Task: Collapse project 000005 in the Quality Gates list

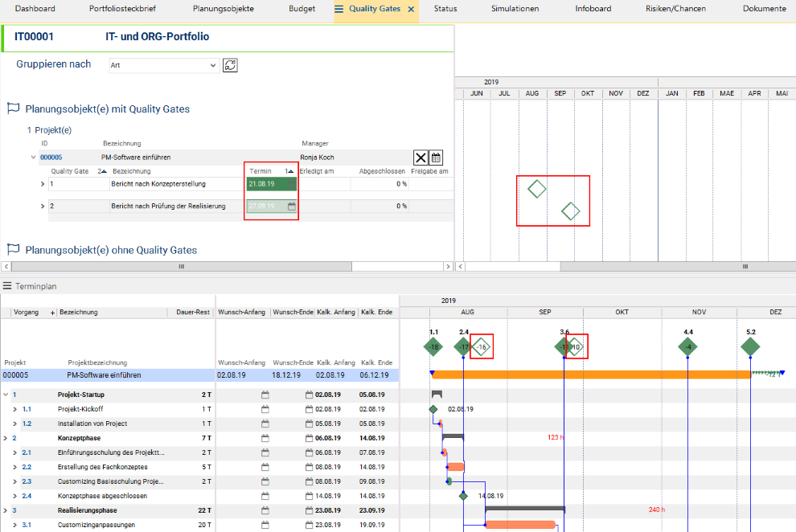Action: coord(33,158)
